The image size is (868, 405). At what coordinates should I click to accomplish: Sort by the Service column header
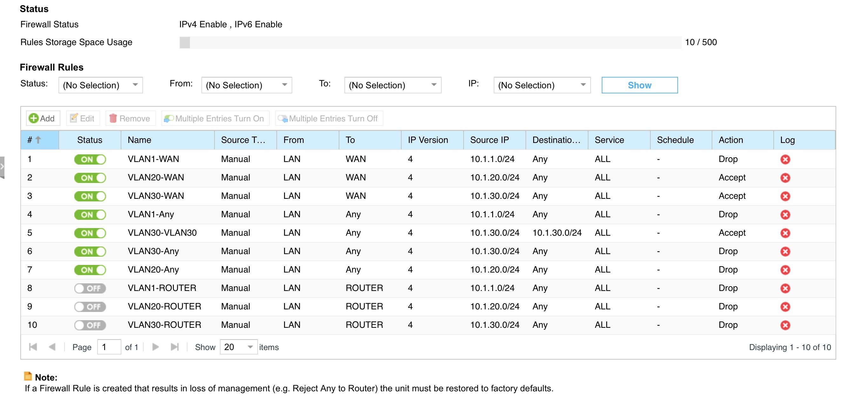click(619, 140)
